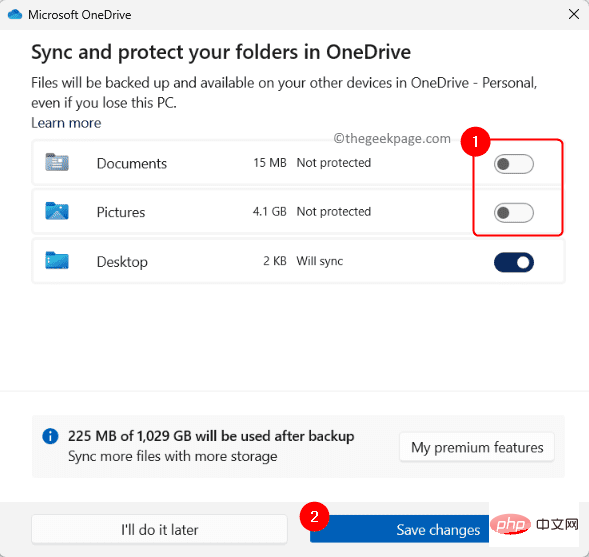
Task: Click Save changes button
Action: point(399,530)
